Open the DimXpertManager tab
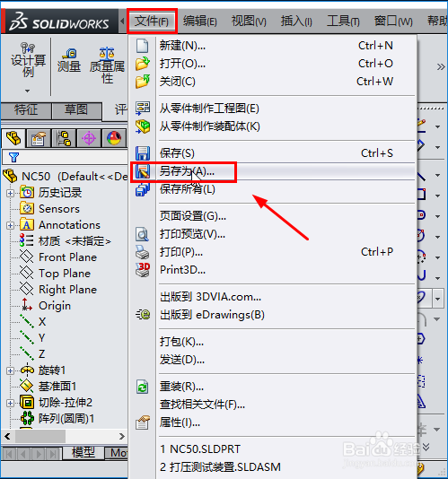Image resolution: width=448 pixels, height=479 pixels. point(89,138)
